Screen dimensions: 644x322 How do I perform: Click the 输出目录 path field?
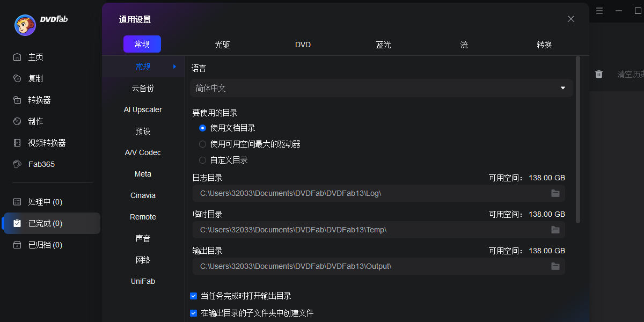click(376, 266)
